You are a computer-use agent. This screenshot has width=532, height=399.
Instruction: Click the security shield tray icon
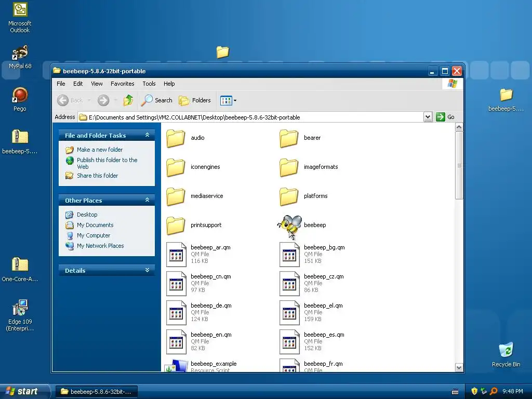474,391
